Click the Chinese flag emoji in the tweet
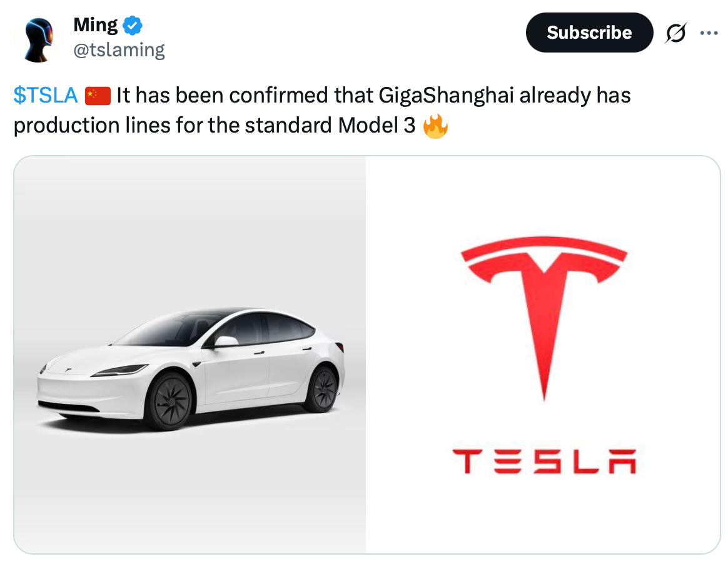728x569 pixels. pos(97,94)
